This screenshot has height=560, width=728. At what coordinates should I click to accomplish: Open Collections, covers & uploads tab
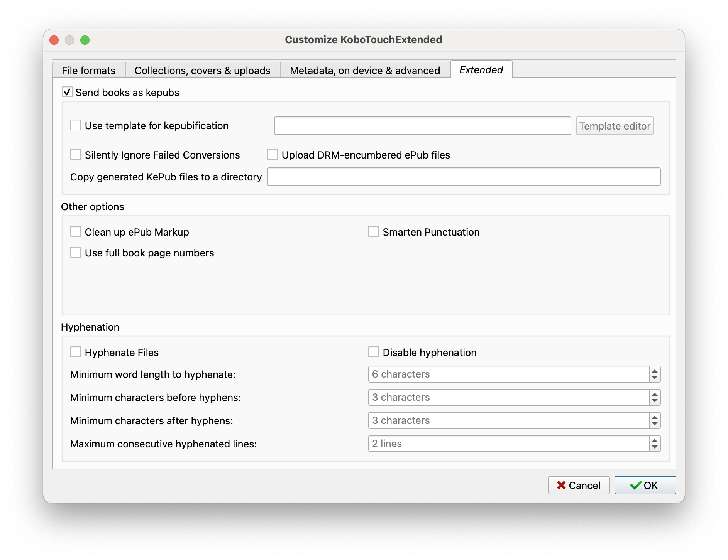click(203, 70)
